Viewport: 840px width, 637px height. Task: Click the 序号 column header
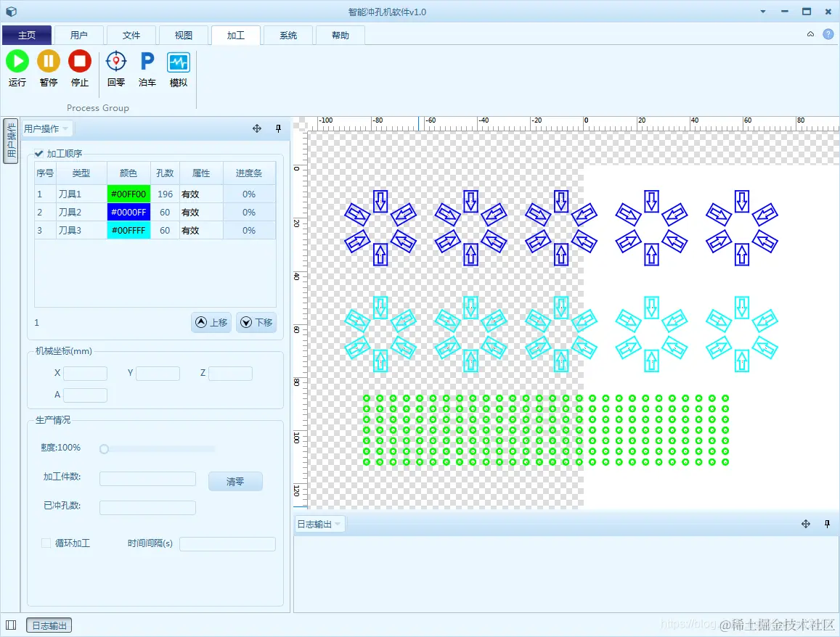coord(45,173)
